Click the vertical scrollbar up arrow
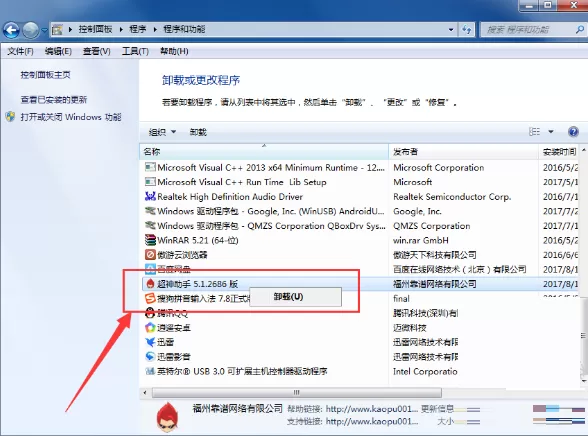 pos(584,150)
